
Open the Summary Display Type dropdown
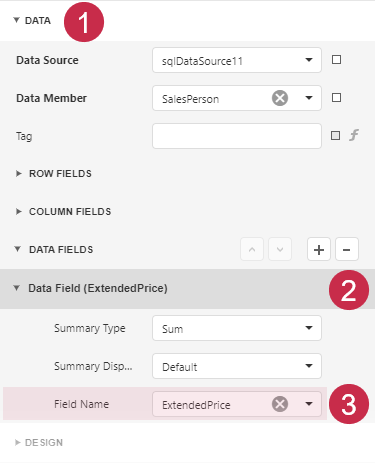(x=309, y=366)
